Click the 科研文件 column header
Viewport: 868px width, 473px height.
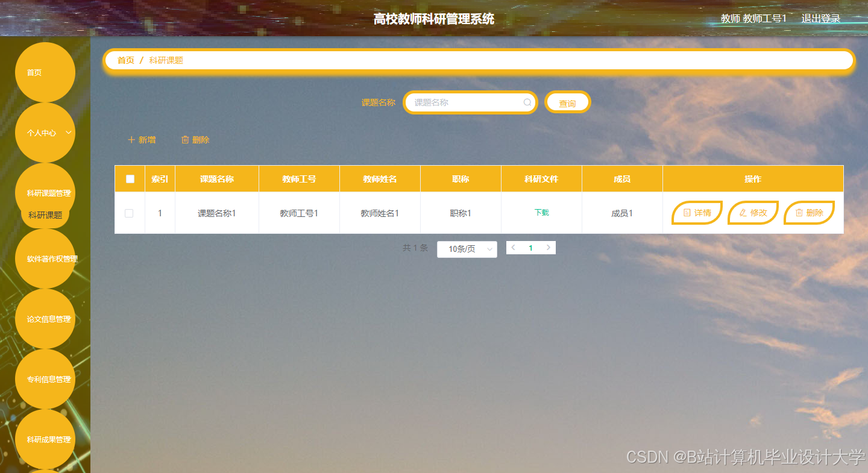(x=541, y=179)
